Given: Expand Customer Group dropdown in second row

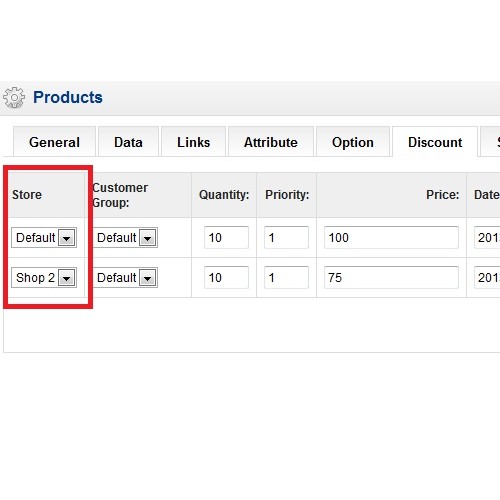Looking at the screenshot, I should (x=147, y=278).
